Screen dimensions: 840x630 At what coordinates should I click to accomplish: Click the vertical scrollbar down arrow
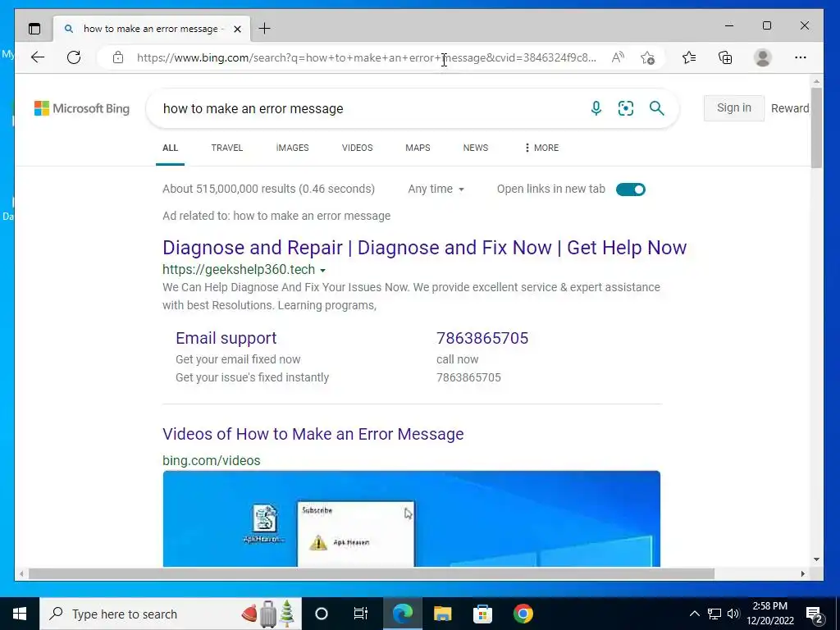[816, 559]
